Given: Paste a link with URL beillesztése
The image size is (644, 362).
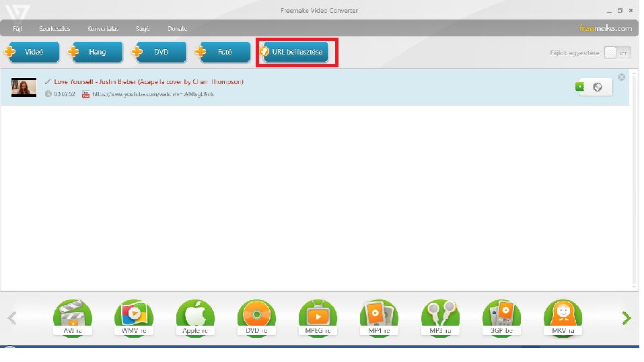Looking at the screenshot, I should tap(295, 52).
